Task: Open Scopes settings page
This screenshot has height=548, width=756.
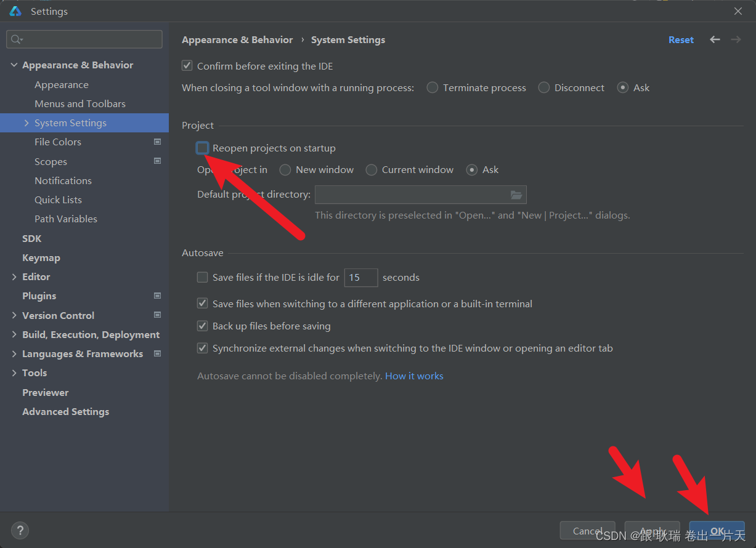Action: 51,161
